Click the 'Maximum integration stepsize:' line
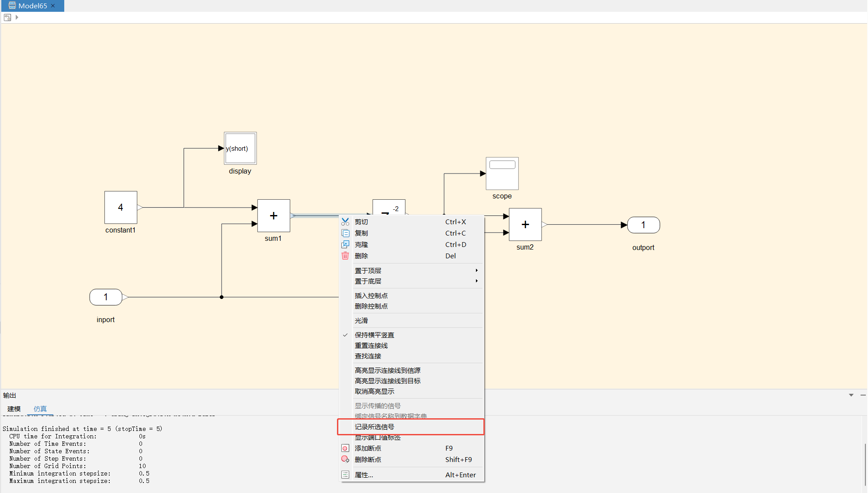The image size is (868, 493). click(x=60, y=481)
